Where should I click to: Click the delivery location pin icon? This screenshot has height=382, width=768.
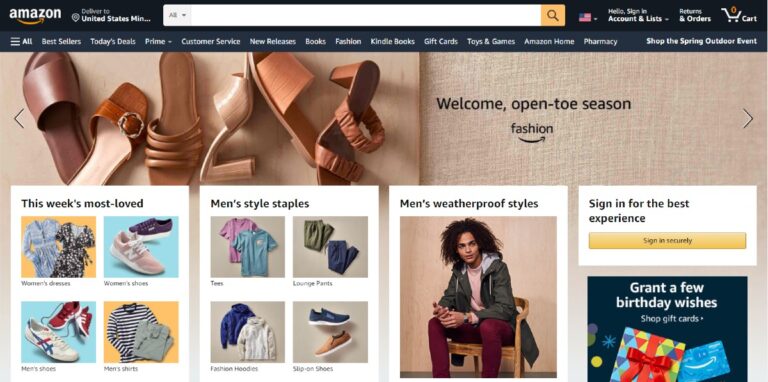coord(75,18)
